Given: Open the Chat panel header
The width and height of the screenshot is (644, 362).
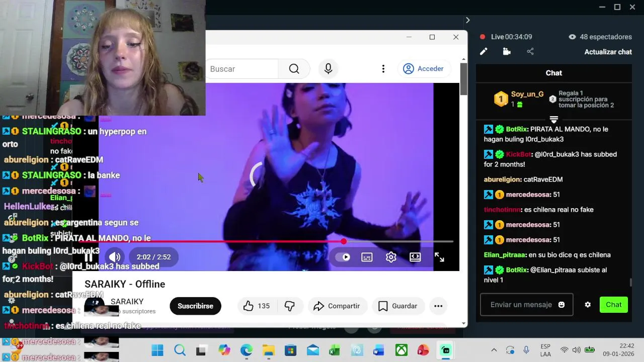Looking at the screenshot, I should coord(553,73).
